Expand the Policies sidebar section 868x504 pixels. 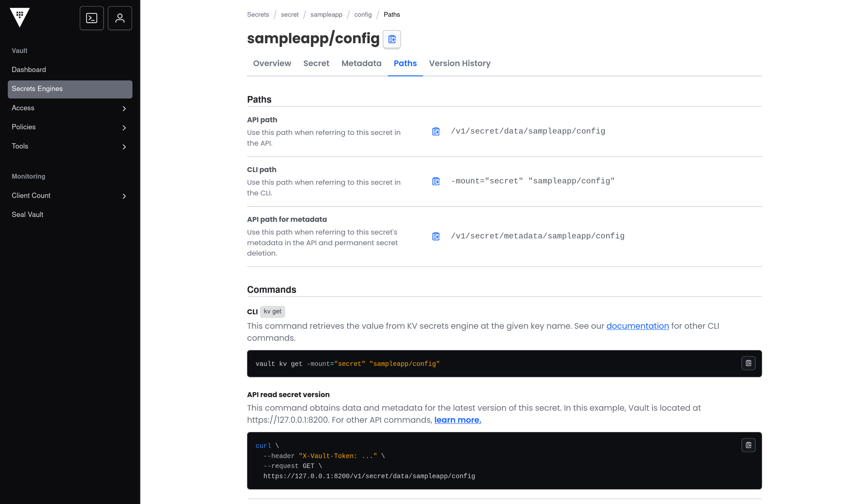click(70, 127)
